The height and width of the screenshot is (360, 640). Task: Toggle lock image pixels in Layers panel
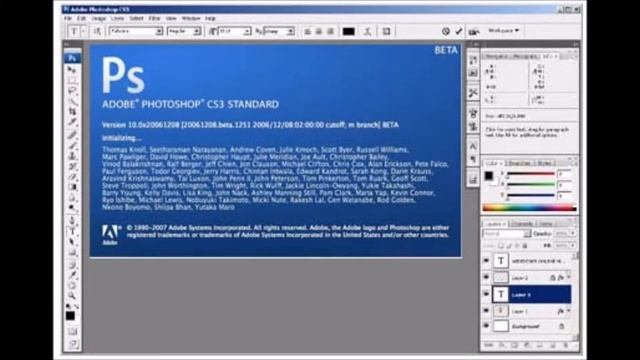pos(509,246)
